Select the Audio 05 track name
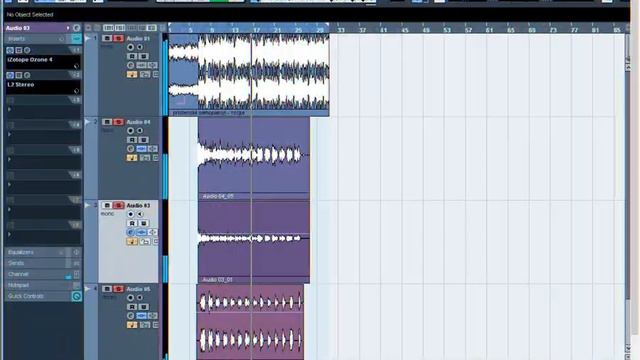The height and width of the screenshot is (360, 640). pos(138,289)
